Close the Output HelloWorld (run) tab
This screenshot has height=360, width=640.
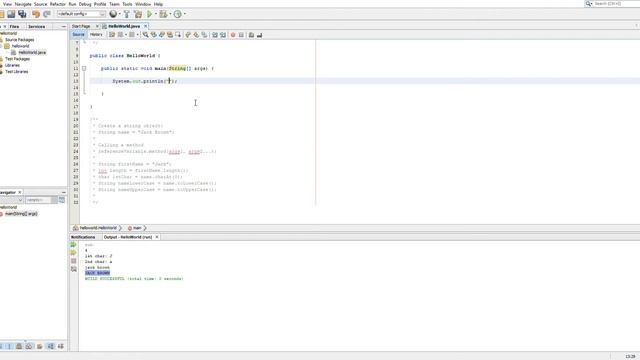point(157,237)
